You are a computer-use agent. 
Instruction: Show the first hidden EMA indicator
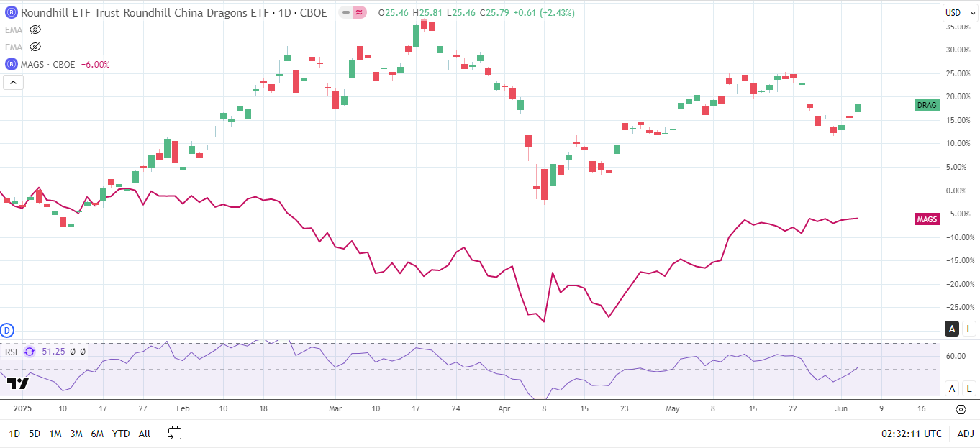coord(35,29)
